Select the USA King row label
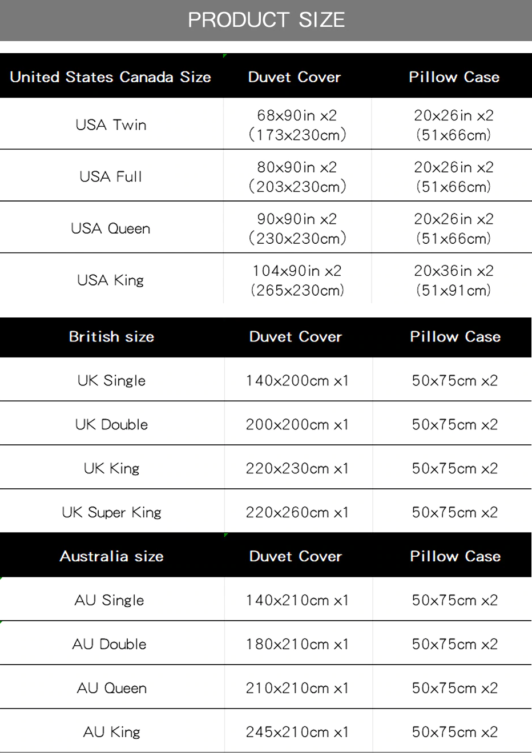Image resolution: width=532 pixels, height=756 pixels. [x=111, y=280]
